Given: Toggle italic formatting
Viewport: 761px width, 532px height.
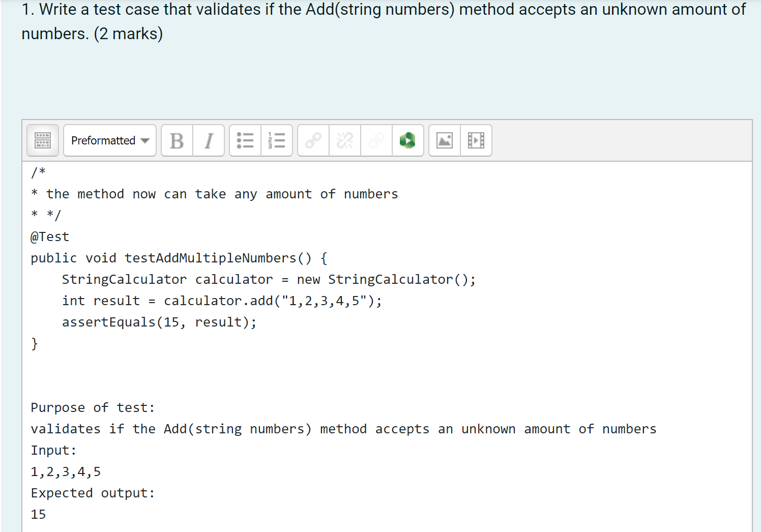Looking at the screenshot, I should coord(209,140).
